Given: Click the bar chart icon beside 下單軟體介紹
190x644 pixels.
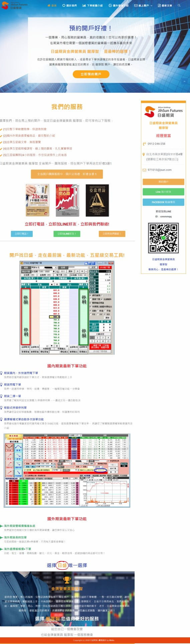Looking at the screenshot, I should coord(84,5).
